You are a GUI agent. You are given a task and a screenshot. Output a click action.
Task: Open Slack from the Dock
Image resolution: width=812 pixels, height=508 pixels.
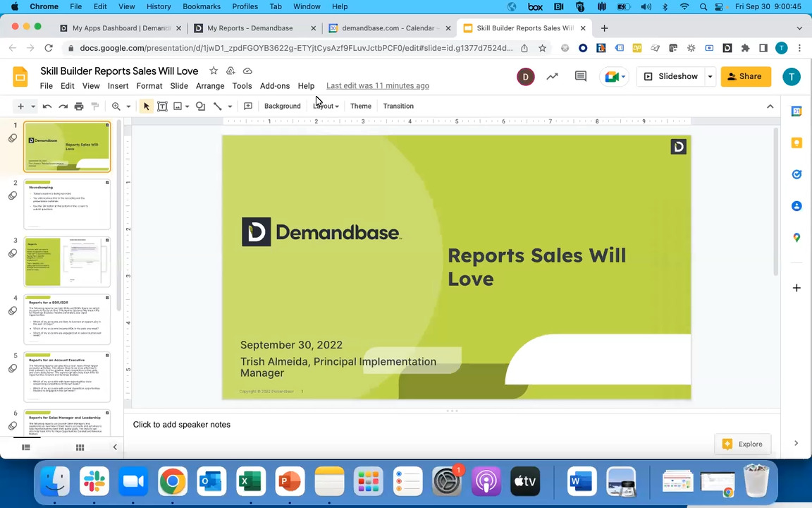94,482
